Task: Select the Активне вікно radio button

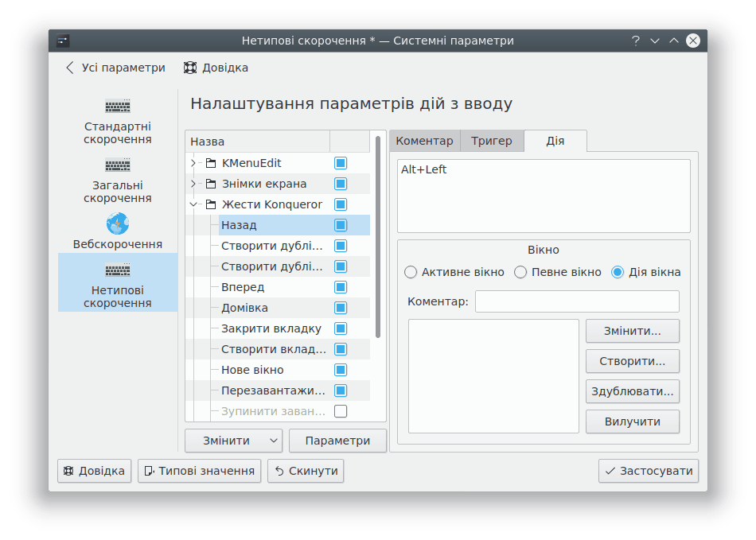Action: click(x=411, y=272)
